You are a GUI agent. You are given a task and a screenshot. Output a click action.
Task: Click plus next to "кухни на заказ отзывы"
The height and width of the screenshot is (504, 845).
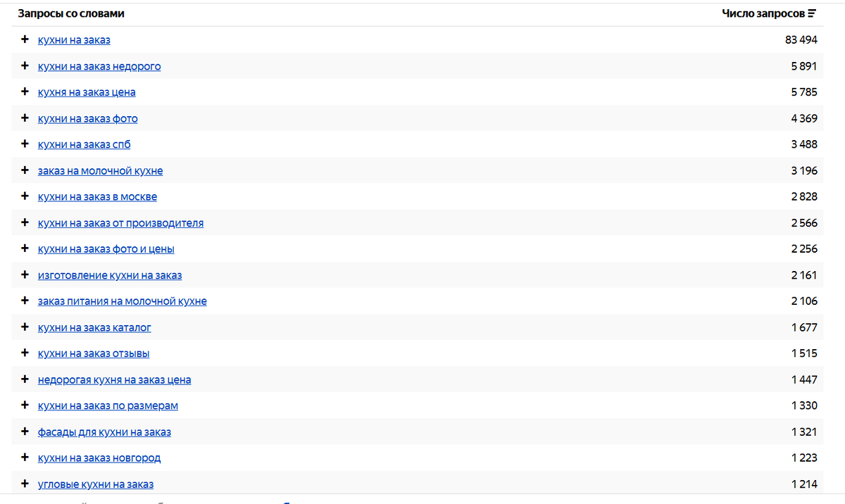[x=25, y=353]
